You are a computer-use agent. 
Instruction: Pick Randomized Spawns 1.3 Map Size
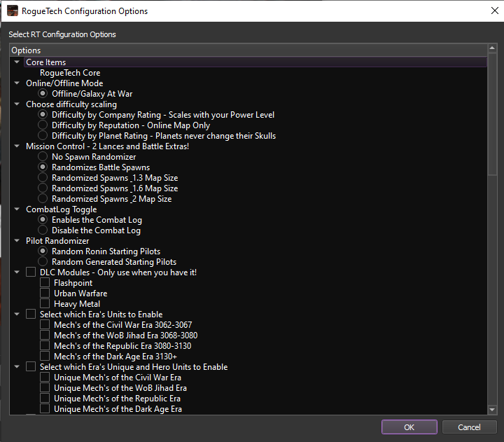(x=43, y=178)
